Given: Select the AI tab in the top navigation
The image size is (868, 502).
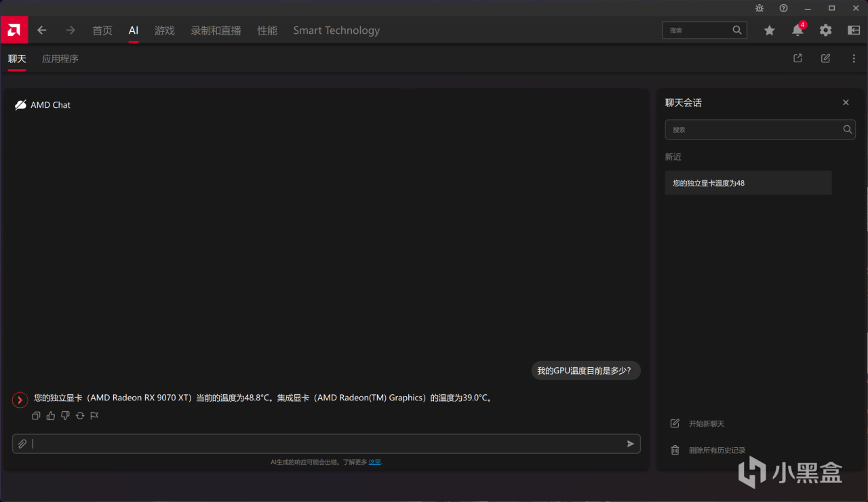Looking at the screenshot, I should pos(134,30).
